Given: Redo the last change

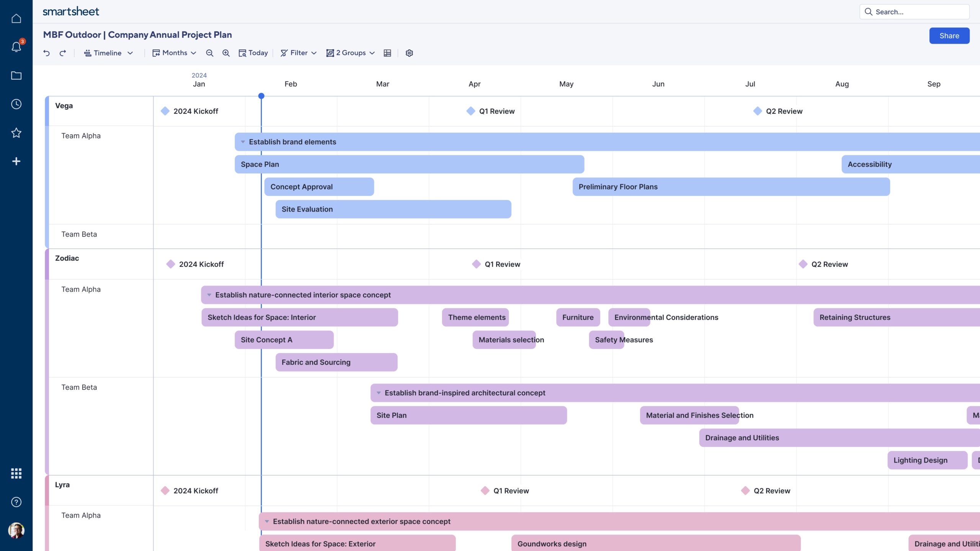Looking at the screenshot, I should coord(62,53).
